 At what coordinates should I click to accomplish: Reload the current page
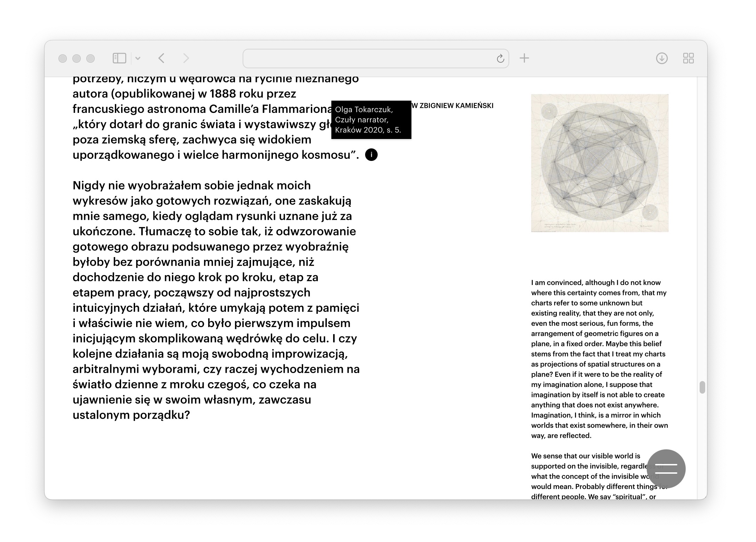500,59
